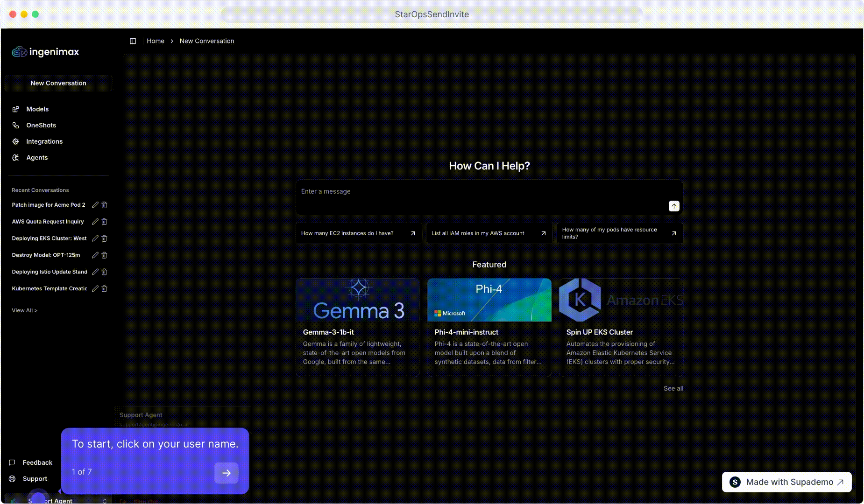This screenshot has height=504, width=864.
Task: Select 'How many EC2 instances' suggestion
Action: click(x=358, y=233)
